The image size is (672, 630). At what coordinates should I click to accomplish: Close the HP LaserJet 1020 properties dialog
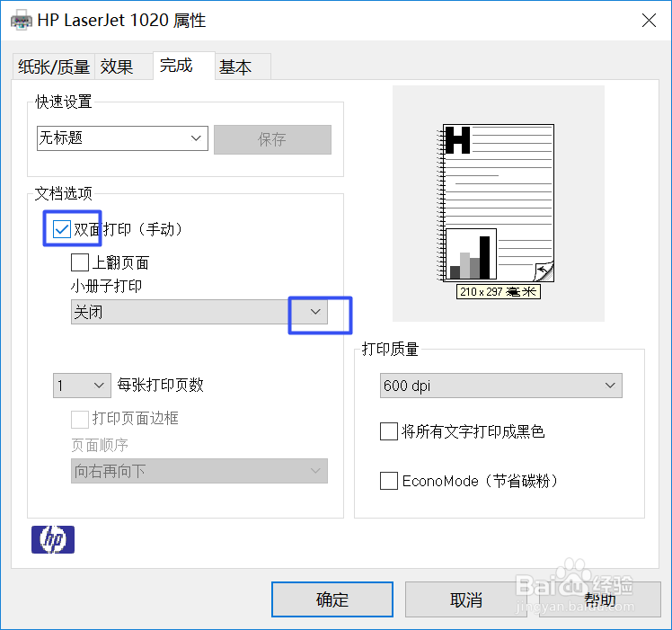649,20
